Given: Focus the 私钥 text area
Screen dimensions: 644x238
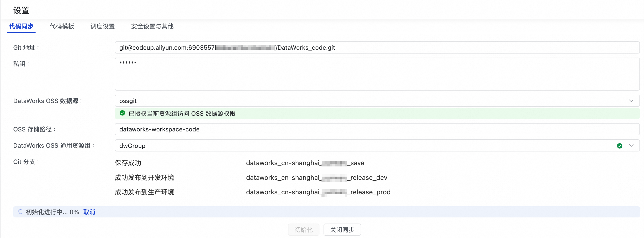Looking at the screenshot, I should pos(377,74).
